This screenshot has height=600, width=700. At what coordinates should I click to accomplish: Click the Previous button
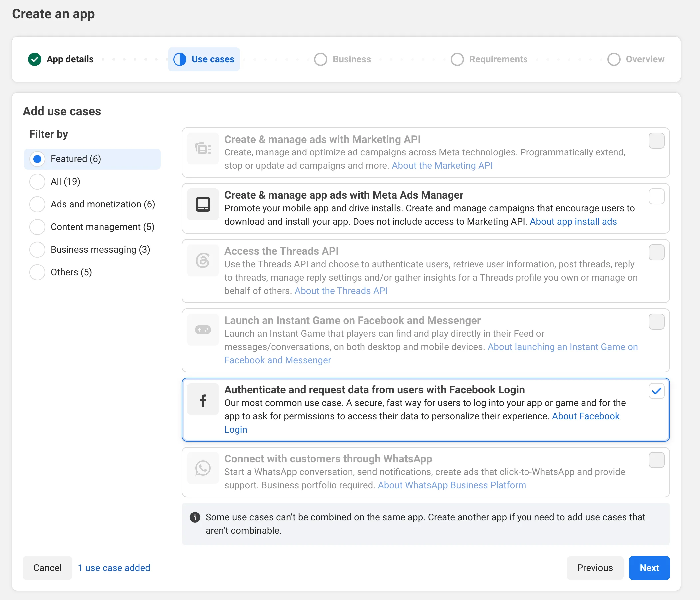[595, 568]
